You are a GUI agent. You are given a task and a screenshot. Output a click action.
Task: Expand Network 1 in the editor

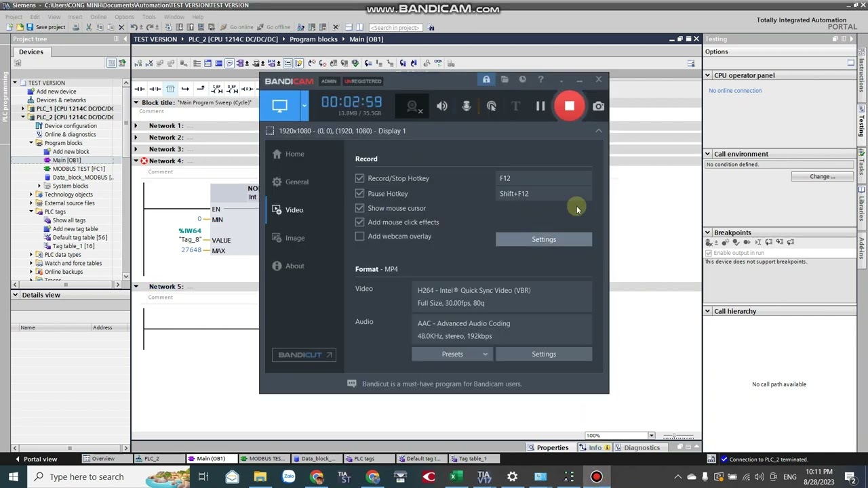tap(136, 125)
